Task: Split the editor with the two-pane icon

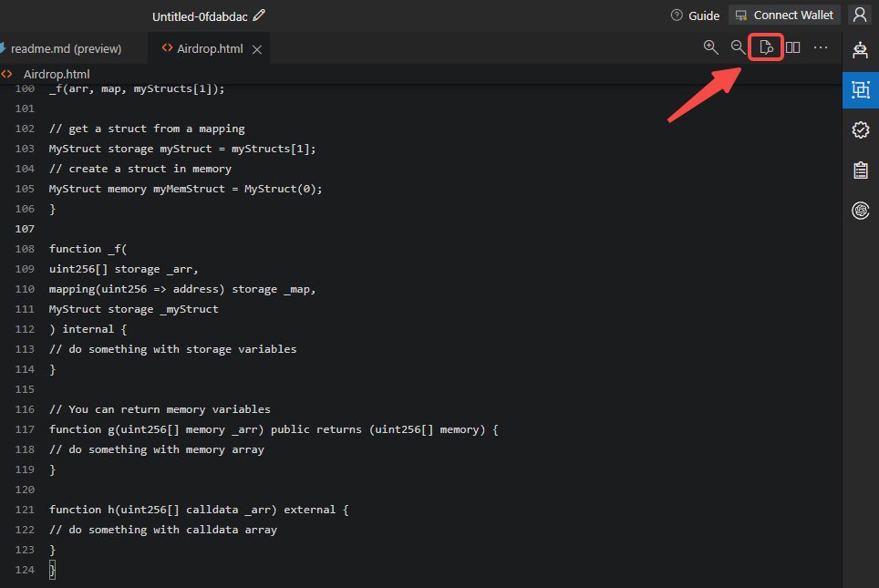Action: (792, 47)
